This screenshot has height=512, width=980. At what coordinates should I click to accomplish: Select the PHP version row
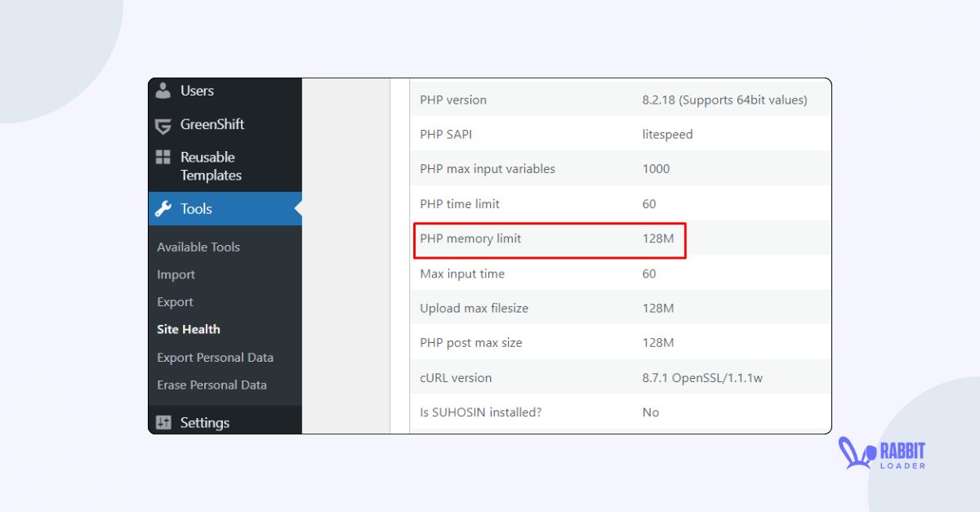pos(572,99)
